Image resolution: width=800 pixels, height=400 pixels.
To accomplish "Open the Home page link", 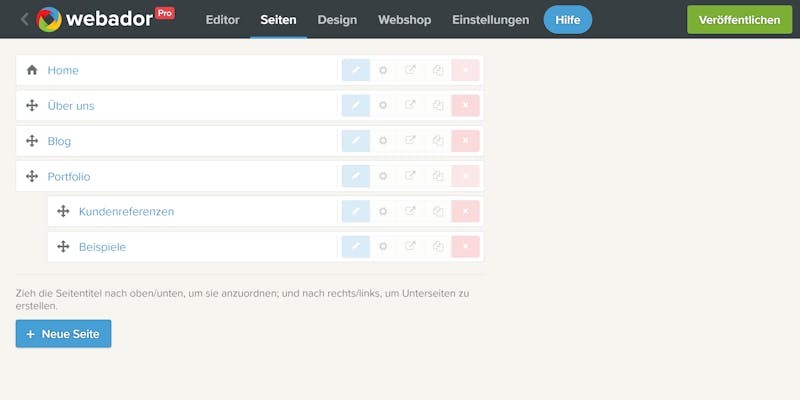I will pos(63,70).
